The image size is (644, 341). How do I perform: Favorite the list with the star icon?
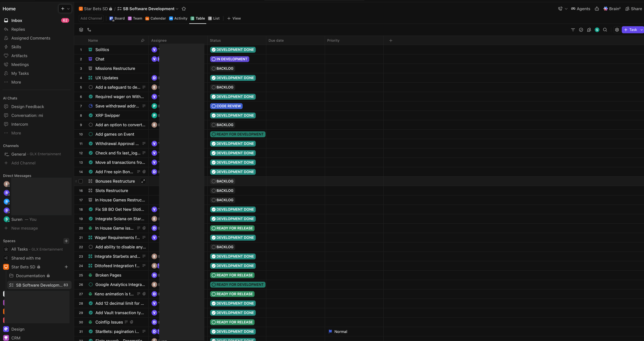tap(184, 9)
